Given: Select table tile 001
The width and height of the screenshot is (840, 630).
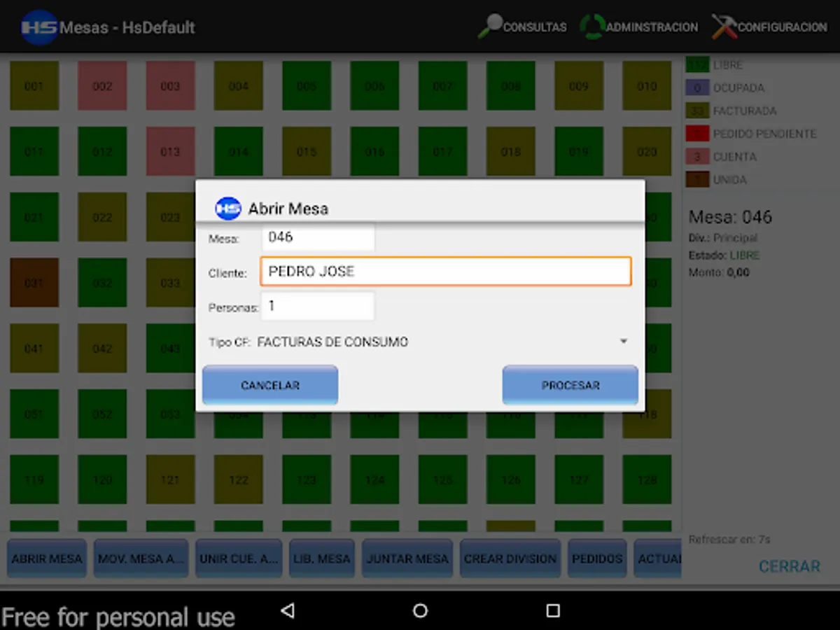Looking at the screenshot, I should 34,86.
